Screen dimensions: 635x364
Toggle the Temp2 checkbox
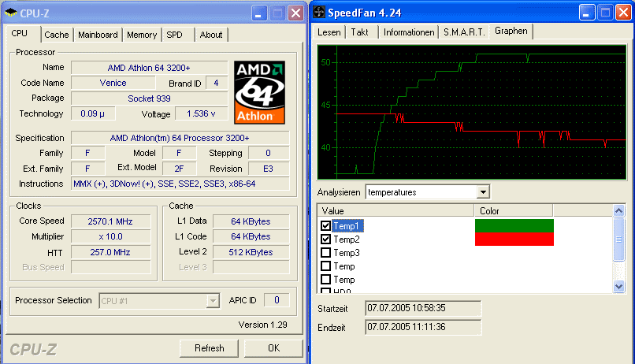pyautogui.click(x=325, y=240)
